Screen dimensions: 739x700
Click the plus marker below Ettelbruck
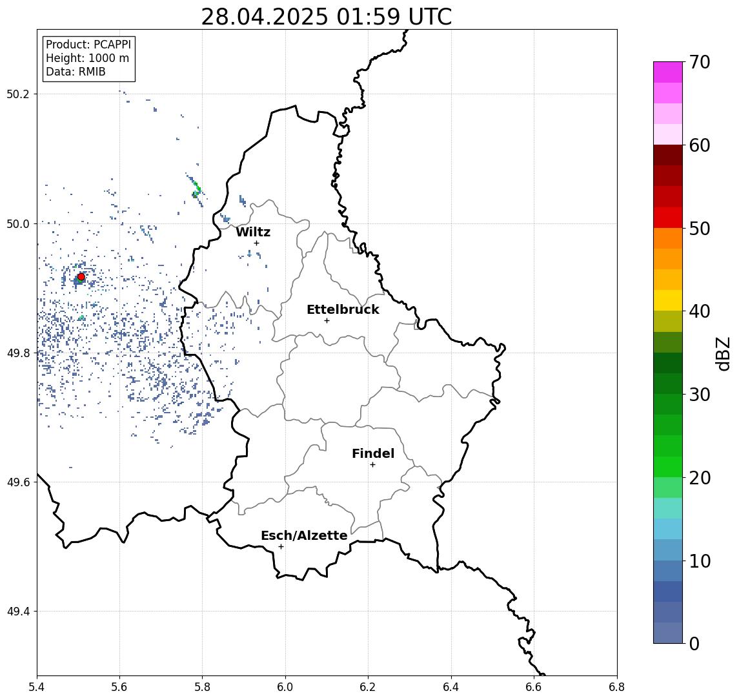click(x=327, y=321)
